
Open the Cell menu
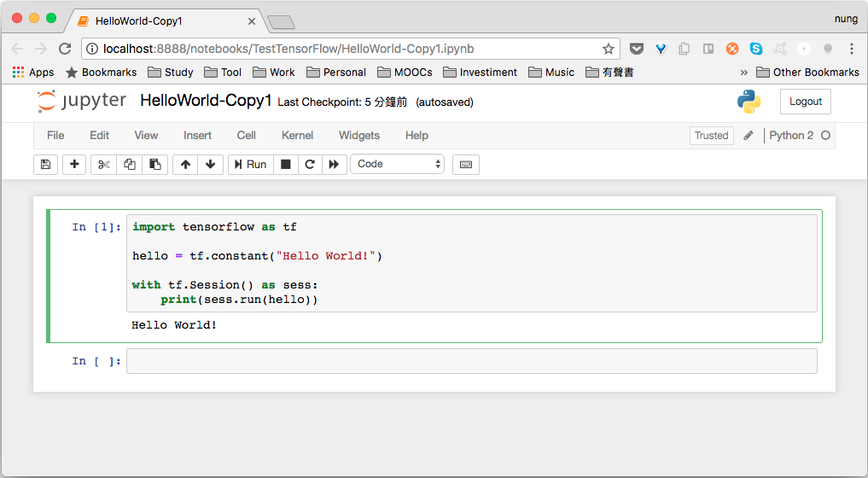(x=247, y=135)
